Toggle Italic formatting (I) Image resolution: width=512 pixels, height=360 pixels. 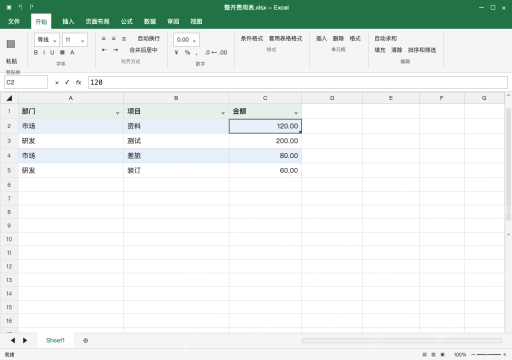click(44, 52)
